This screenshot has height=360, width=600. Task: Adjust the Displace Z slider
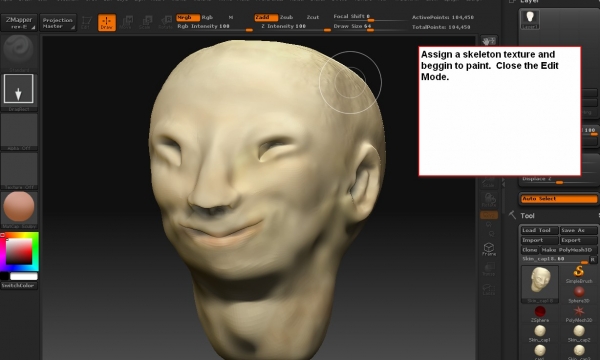coord(559,179)
